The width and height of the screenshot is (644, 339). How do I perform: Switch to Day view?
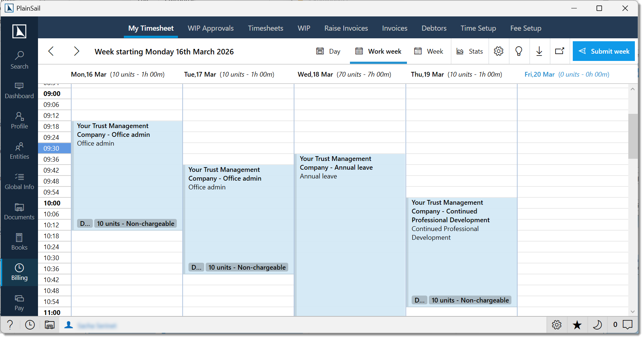point(328,51)
